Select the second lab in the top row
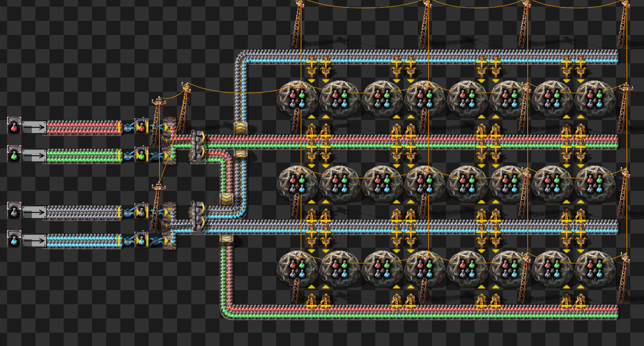 pyautogui.click(x=340, y=99)
